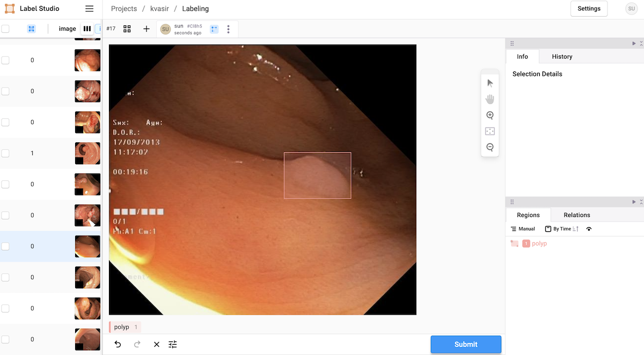Reset annotation with X icon
Screen dimensions: 644x355
[156, 344]
